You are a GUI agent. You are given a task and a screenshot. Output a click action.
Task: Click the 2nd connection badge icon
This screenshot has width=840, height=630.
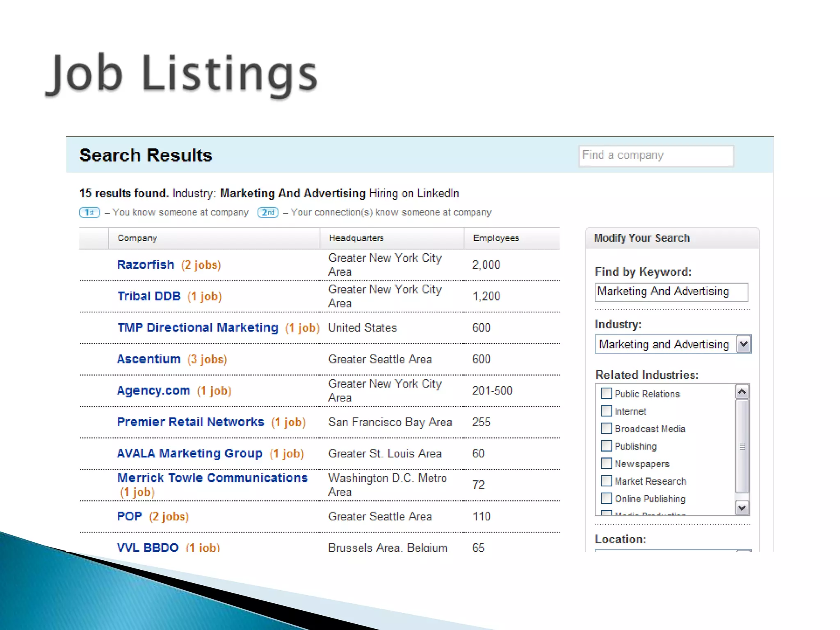(x=268, y=212)
